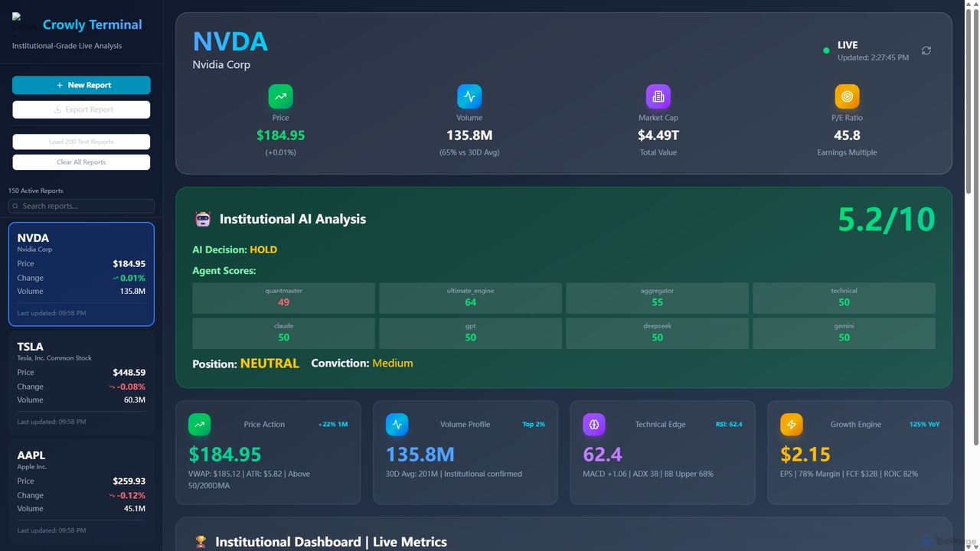Click Load 200 Test Reports
Image resolution: width=980 pixels, height=551 pixels.
point(81,142)
